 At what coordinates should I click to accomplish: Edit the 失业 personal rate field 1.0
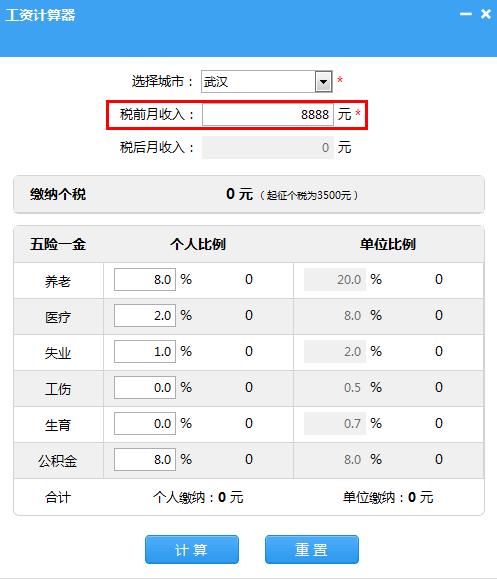pyautogui.click(x=145, y=352)
